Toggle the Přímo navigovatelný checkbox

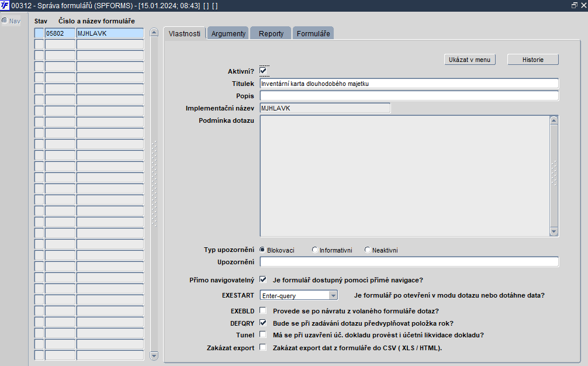[x=263, y=279]
